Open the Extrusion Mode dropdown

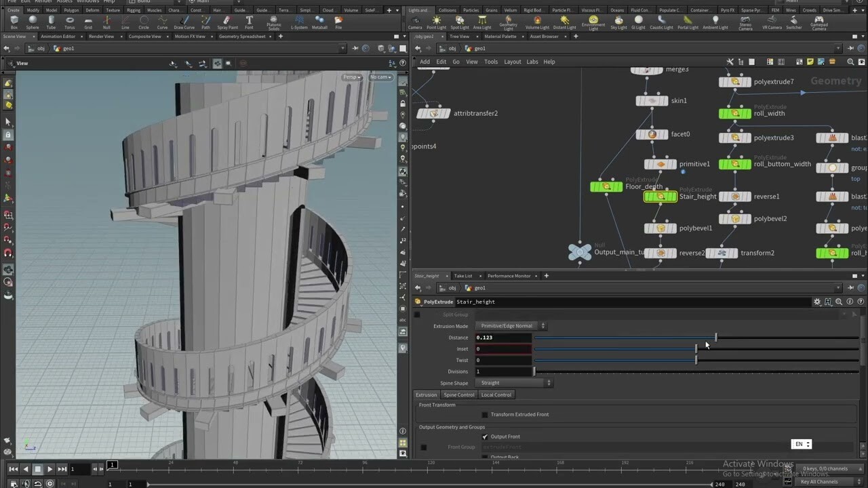(513, 326)
